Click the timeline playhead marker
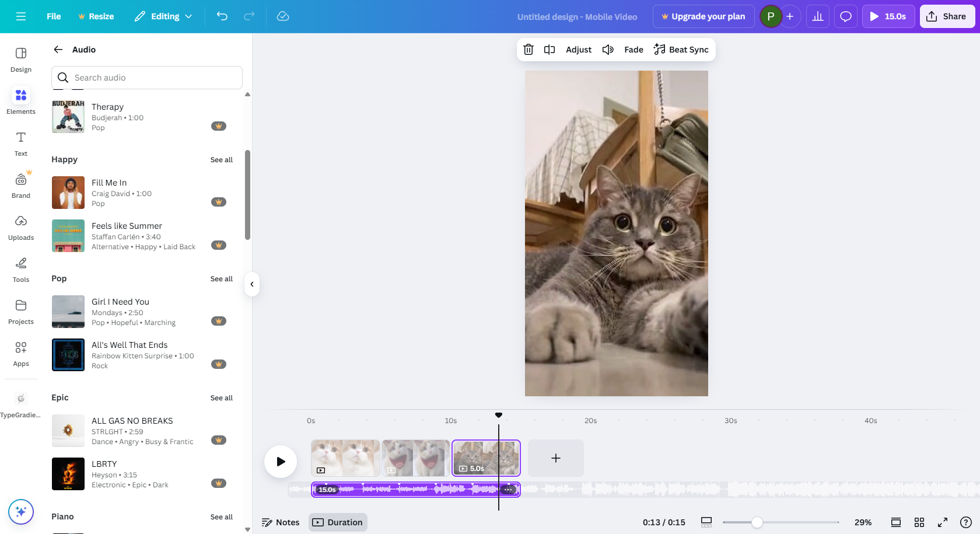 point(499,415)
